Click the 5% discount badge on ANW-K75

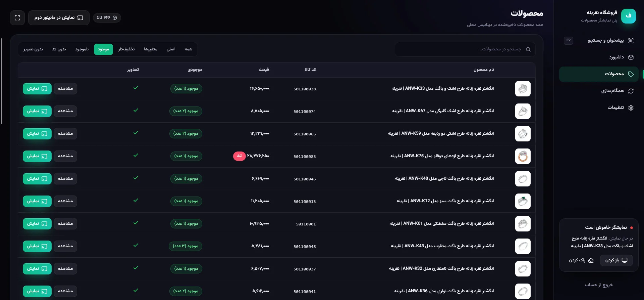239,156
